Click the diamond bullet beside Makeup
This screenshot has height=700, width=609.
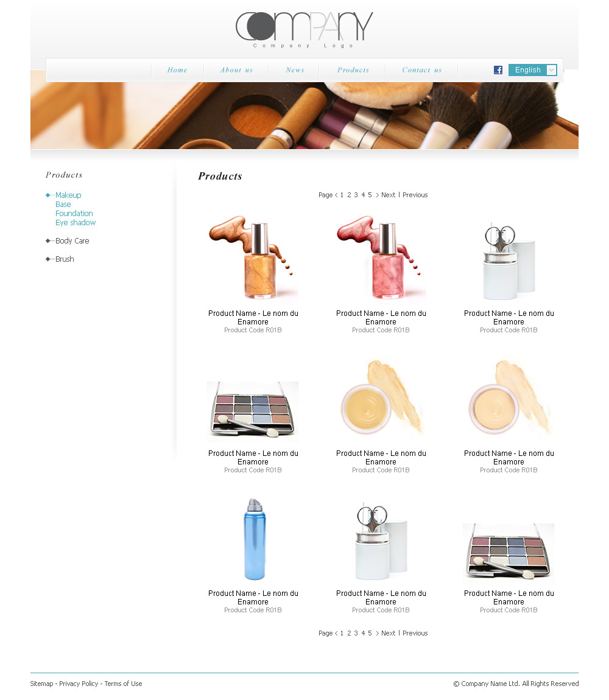point(48,195)
